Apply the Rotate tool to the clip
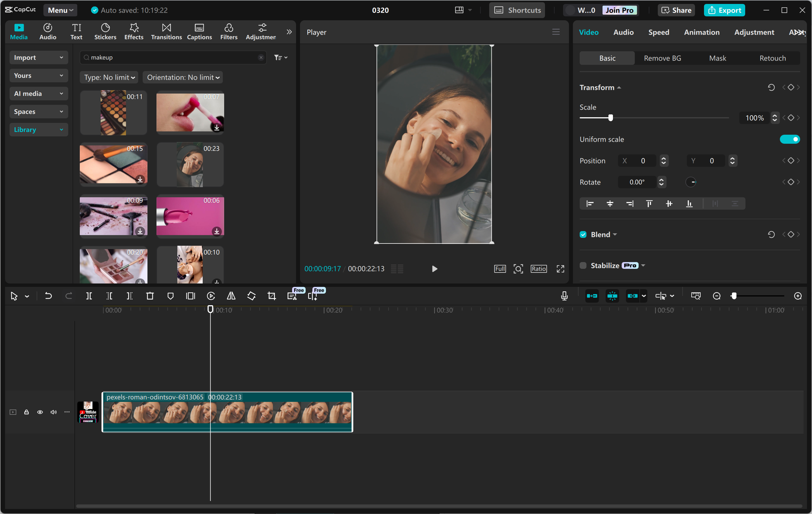 (x=251, y=296)
